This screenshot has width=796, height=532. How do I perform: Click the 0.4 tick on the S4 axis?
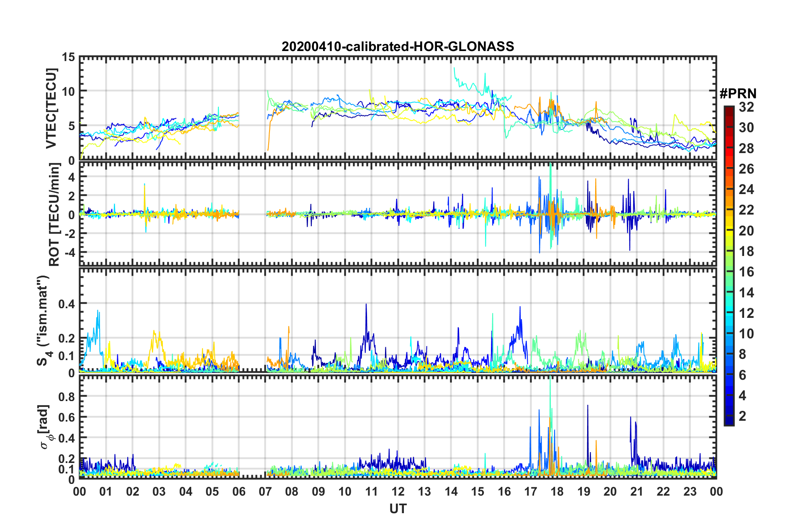(x=67, y=304)
